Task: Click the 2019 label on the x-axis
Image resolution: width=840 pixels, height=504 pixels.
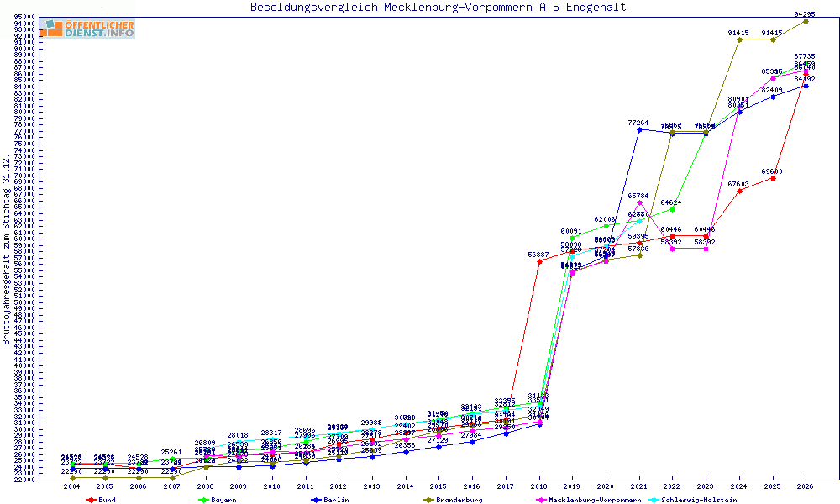Action: (x=573, y=486)
